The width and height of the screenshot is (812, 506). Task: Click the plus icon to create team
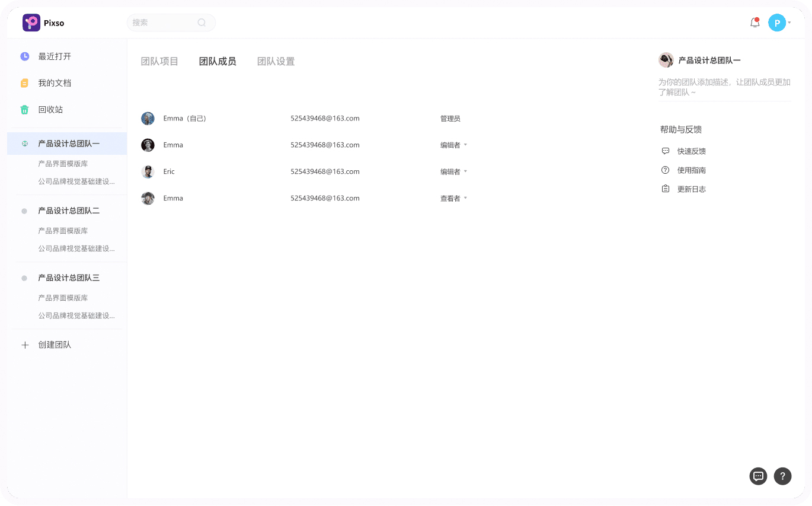25,345
